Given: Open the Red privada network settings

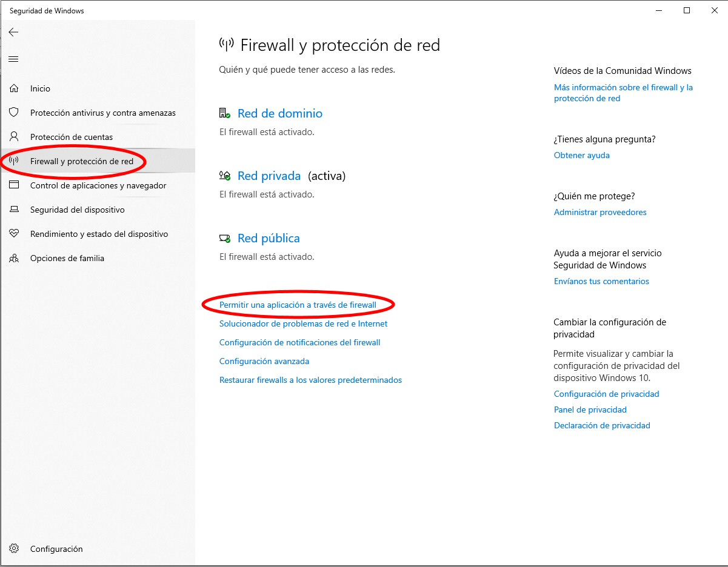Looking at the screenshot, I should [x=269, y=176].
